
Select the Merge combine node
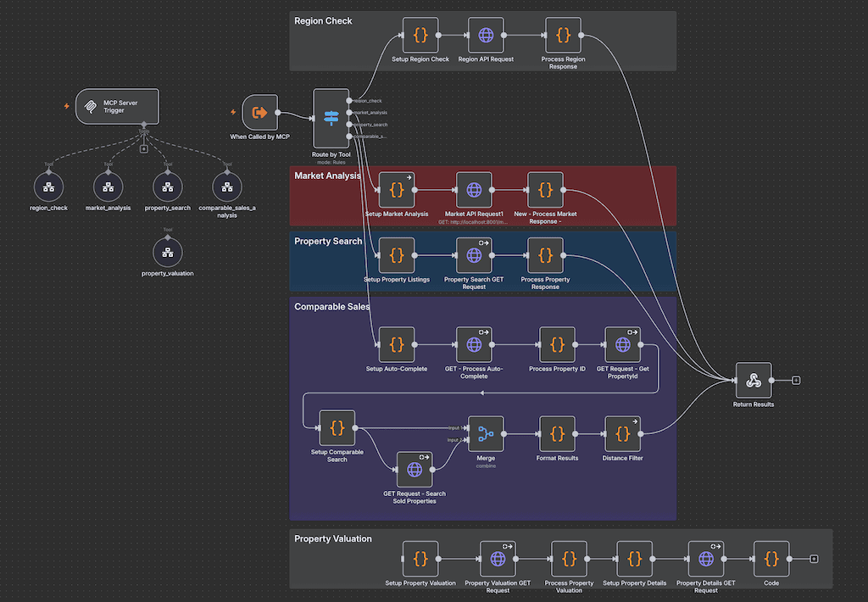point(486,436)
